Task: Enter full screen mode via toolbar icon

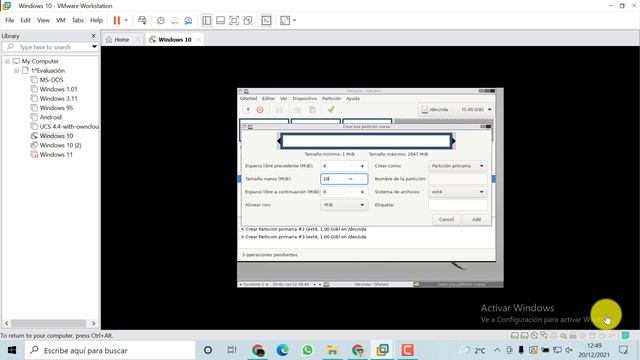Action: point(234,20)
